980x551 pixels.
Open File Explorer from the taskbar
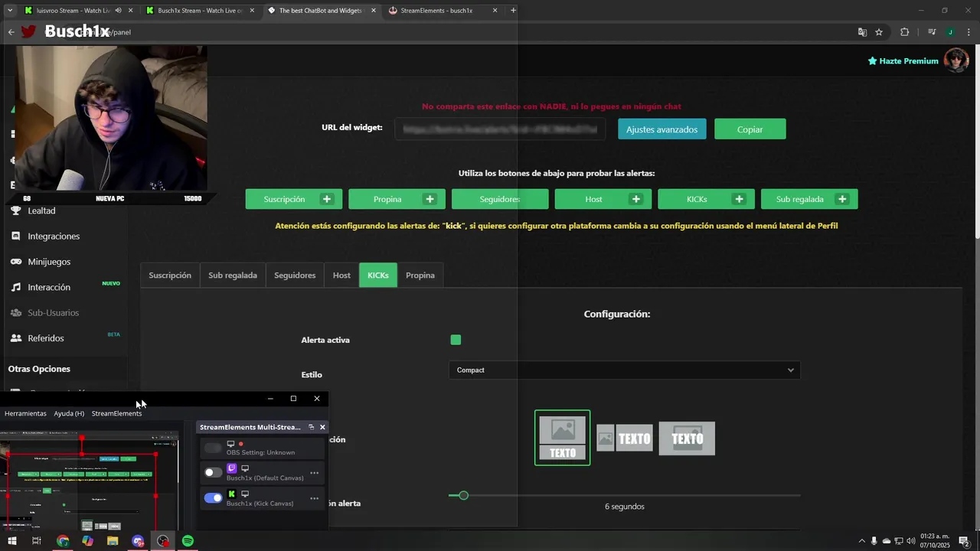pyautogui.click(x=113, y=541)
